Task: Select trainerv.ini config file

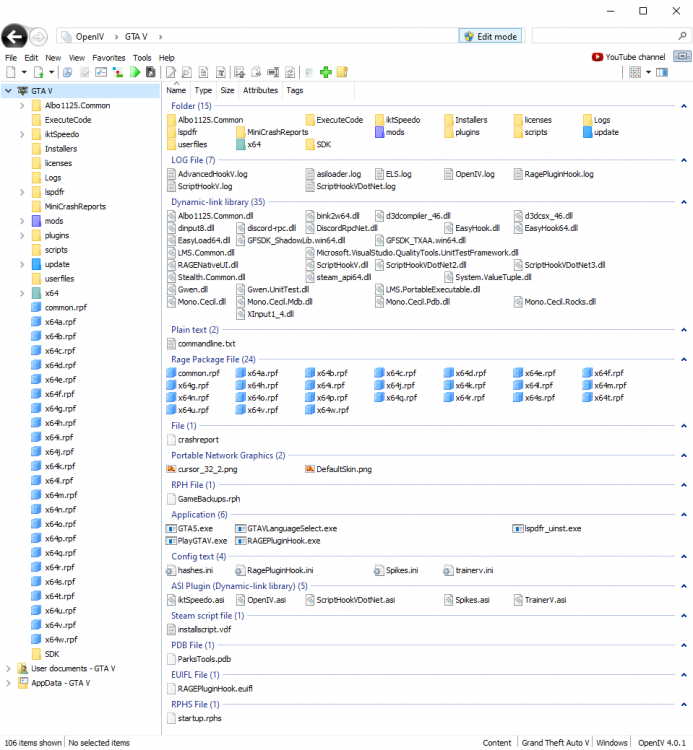Action: [x=469, y=570]
